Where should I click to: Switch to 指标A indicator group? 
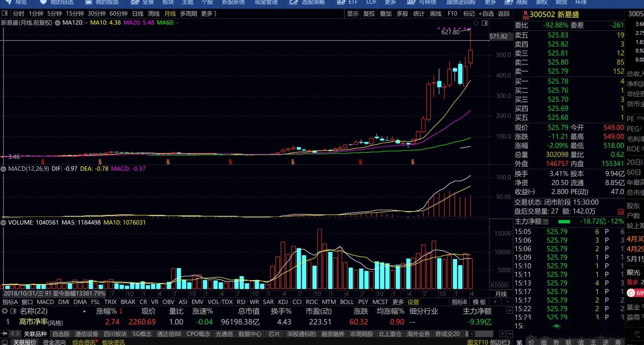point(10,302)
